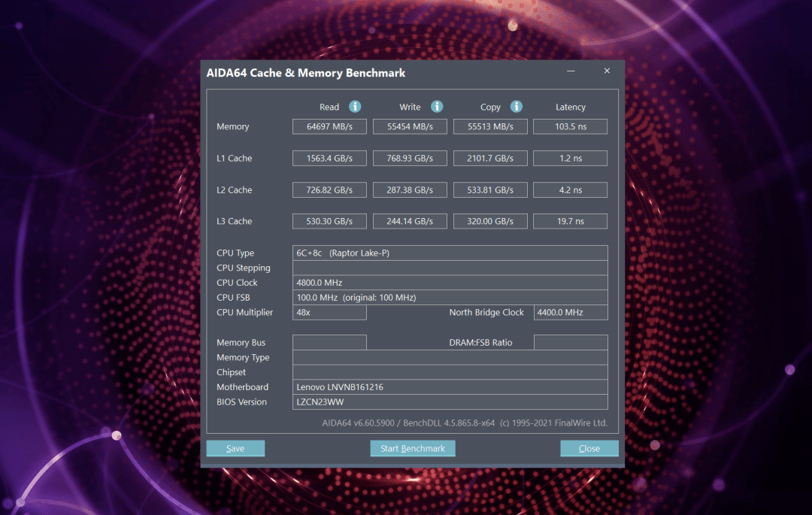Select the Motherboard name field

pyautogui.click(x=450, y=387)
